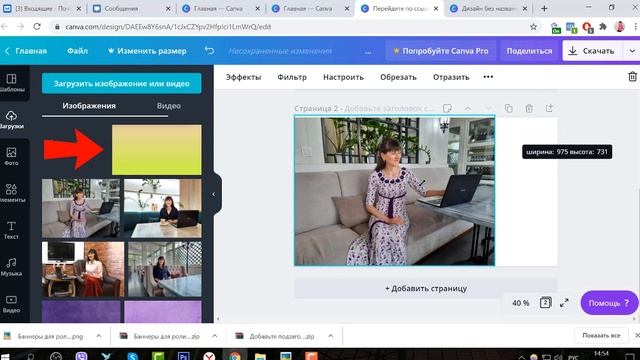Go back to Главная
Viewport: 640px width, 360px height.
(x=26, y=51)
